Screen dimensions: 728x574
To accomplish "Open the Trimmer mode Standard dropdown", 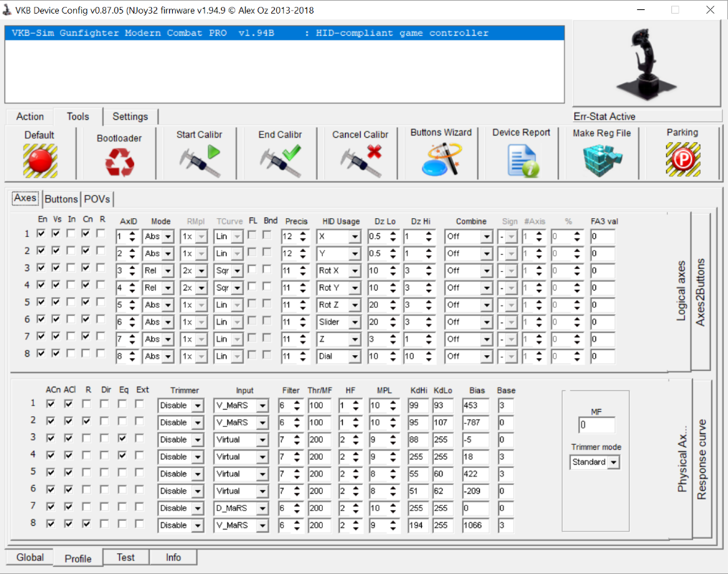I will click(x=614, y=462).
